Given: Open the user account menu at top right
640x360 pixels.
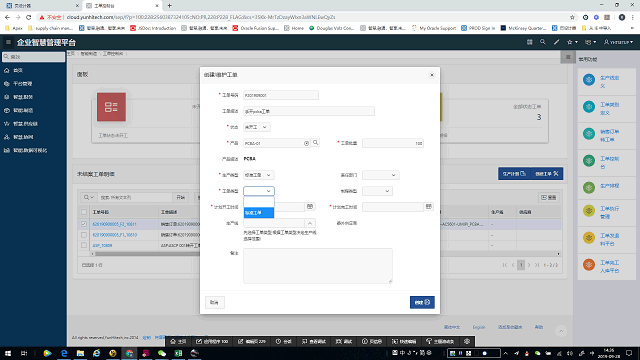Looking at the screenshot, I should tap(618, 42).
